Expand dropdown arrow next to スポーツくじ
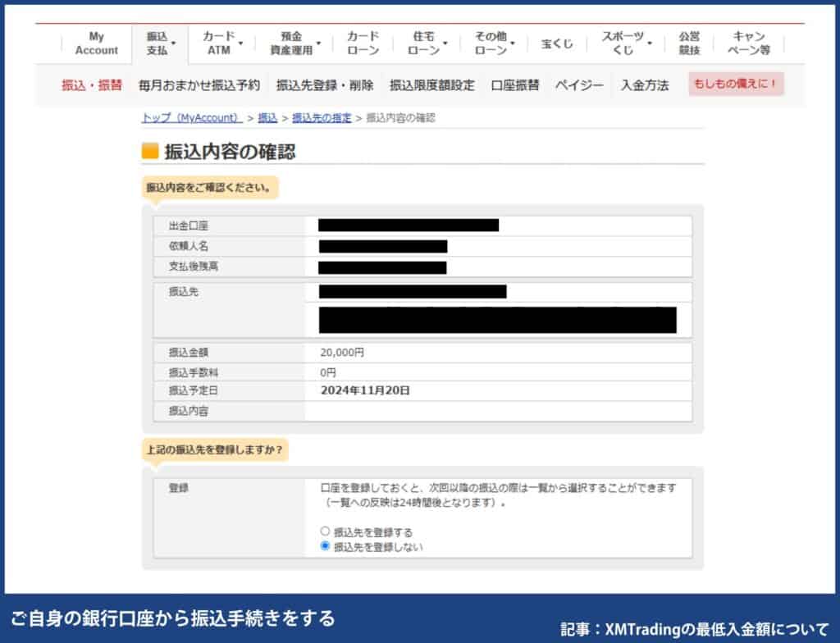The width and height of the screenshot is (840, 643). tap(650, 43)
